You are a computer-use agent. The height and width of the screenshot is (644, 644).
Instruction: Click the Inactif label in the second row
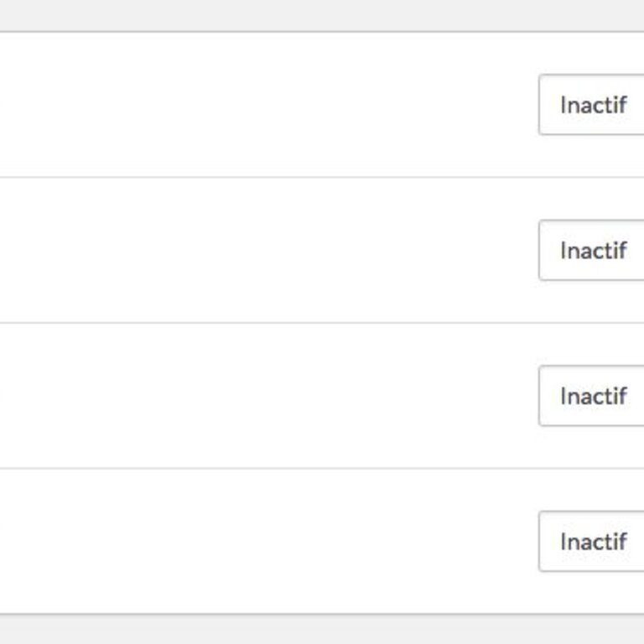[594, 250]
